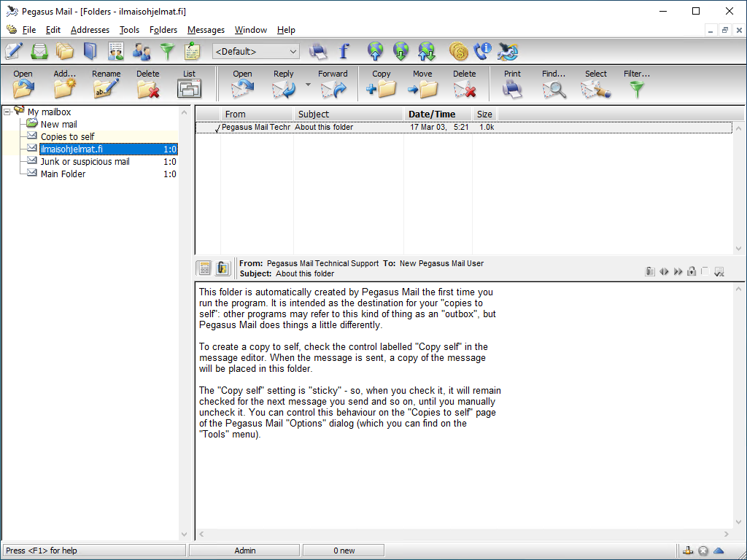Image resolution: width=747 pixels, height=560 pixels.
Task: Sort messages by Subject column header
Action: 349,114
